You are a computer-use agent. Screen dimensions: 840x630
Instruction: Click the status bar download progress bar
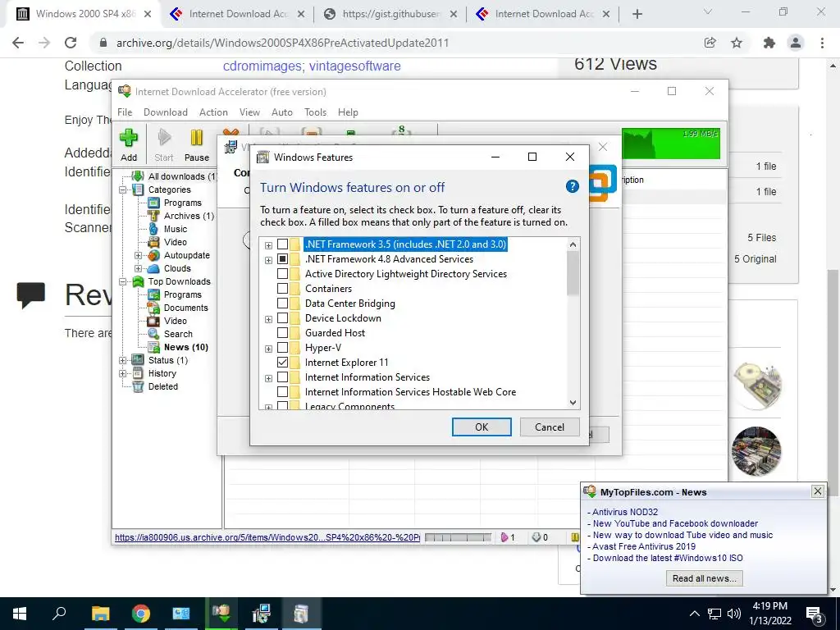click(458, 537)
